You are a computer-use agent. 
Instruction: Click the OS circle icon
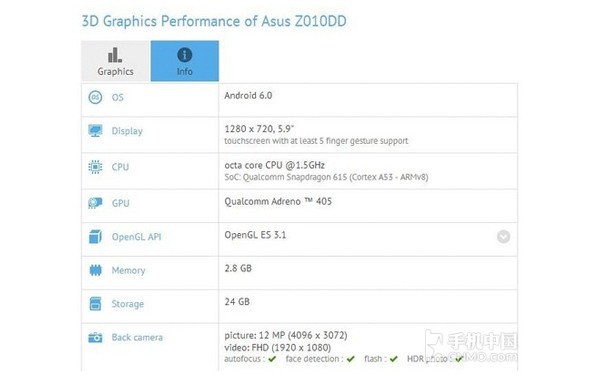coord(95,97)
